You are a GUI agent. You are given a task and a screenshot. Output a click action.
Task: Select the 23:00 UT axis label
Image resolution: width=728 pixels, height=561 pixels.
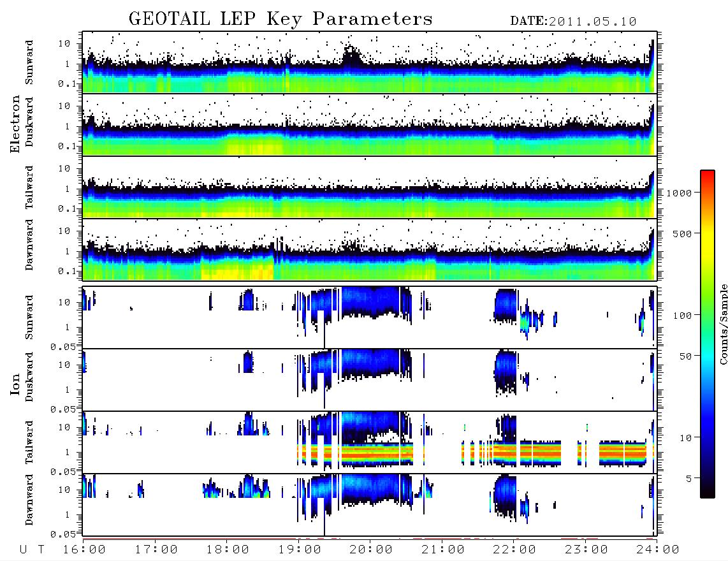(x=586, y=550)
